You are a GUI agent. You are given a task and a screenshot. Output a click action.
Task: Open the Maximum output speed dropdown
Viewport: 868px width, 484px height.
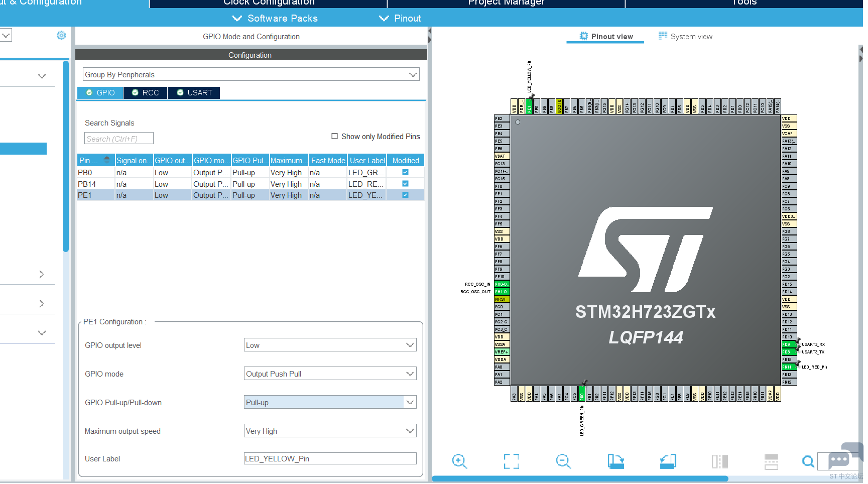330,431
